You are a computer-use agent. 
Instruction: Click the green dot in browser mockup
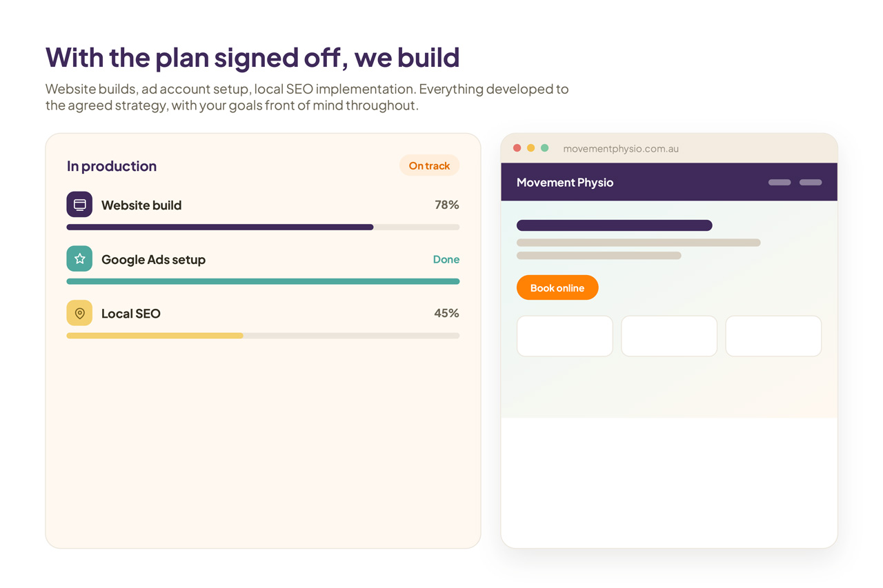(x=545, y=148)
